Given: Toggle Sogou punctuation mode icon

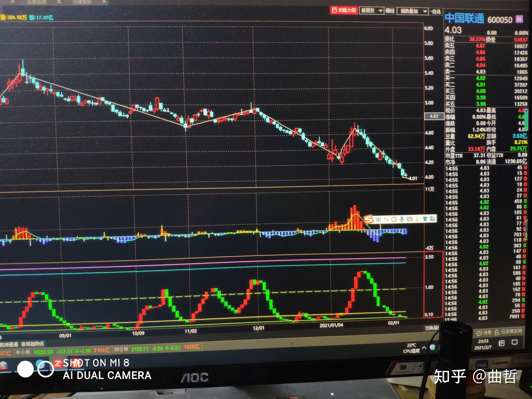Looking at the screenshot, I should [386, 220].
